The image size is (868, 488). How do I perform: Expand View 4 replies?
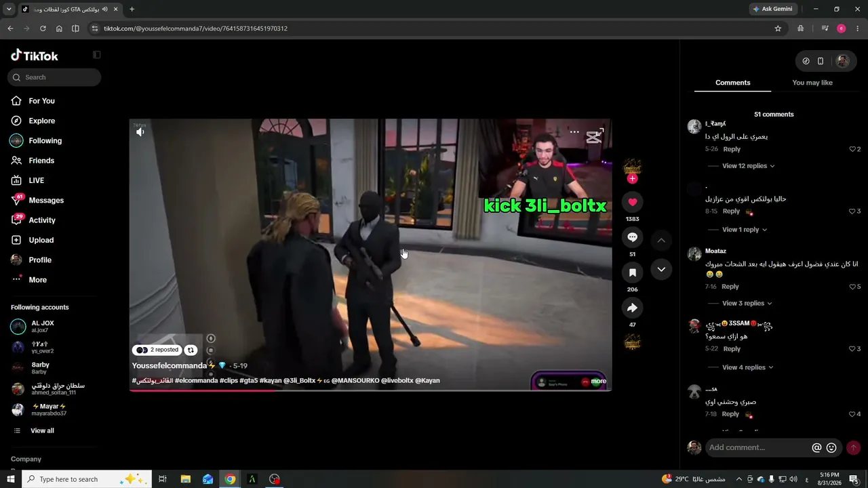pyautogui.click(x=747, y=367)
